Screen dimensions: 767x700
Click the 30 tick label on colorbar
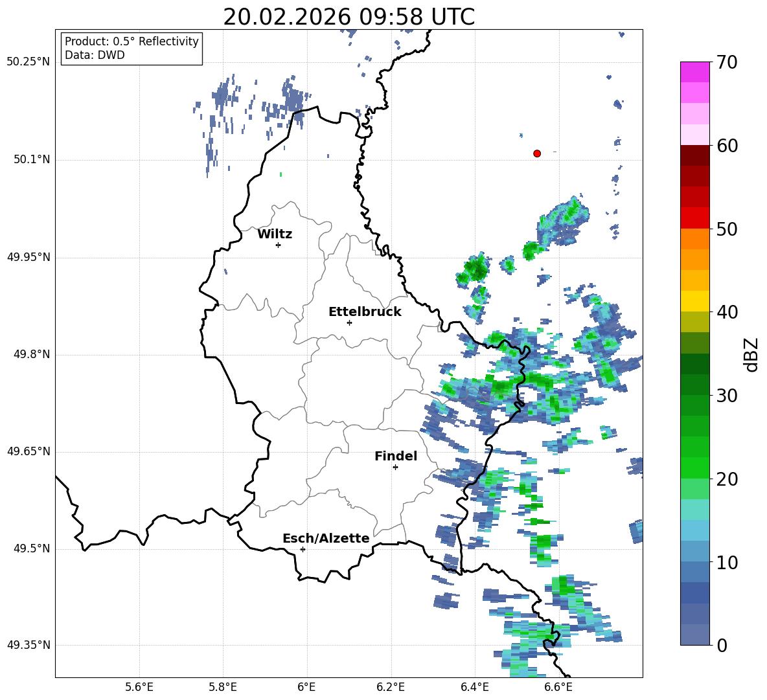pos(727,396)
